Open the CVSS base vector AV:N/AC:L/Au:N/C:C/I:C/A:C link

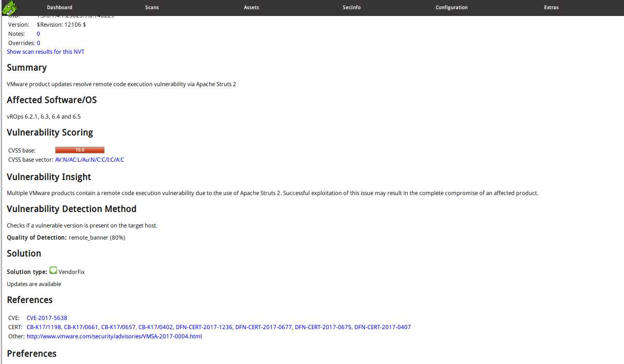[x=90, y=160]
